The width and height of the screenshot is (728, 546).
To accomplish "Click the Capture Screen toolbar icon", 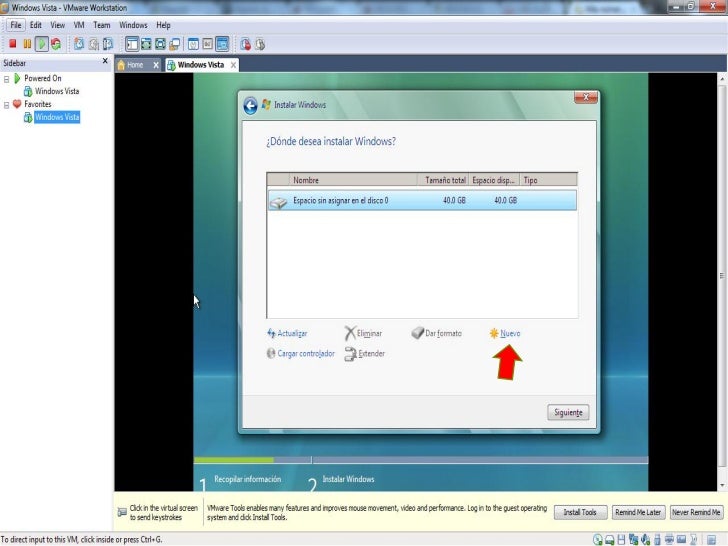I will [x=246, y=44].
